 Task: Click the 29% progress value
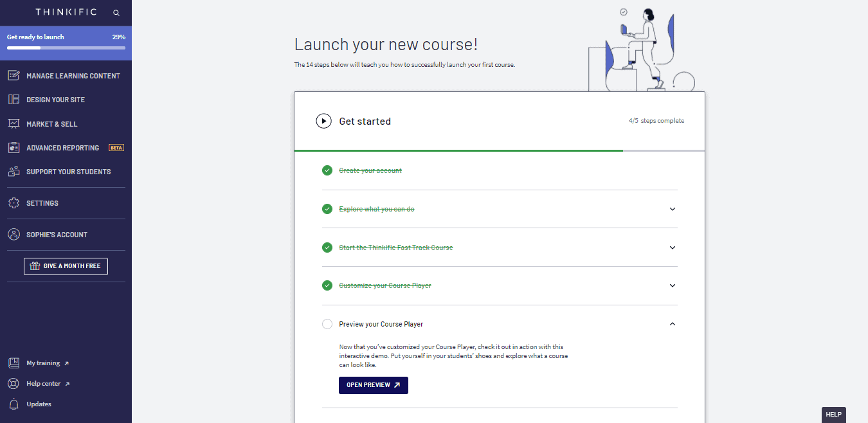(119, 37)
